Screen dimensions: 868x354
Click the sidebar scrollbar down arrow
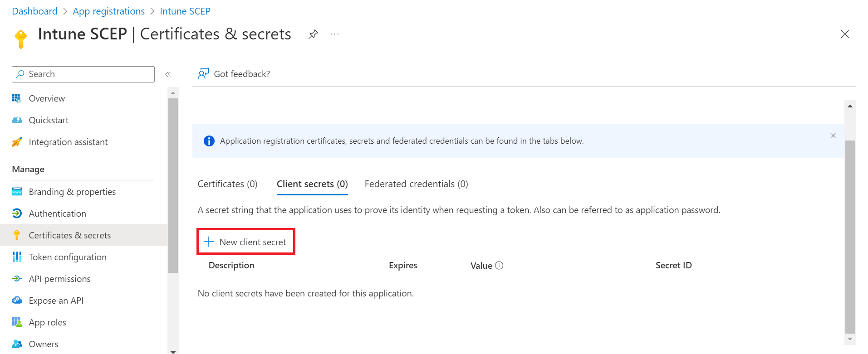coord(173,351)
